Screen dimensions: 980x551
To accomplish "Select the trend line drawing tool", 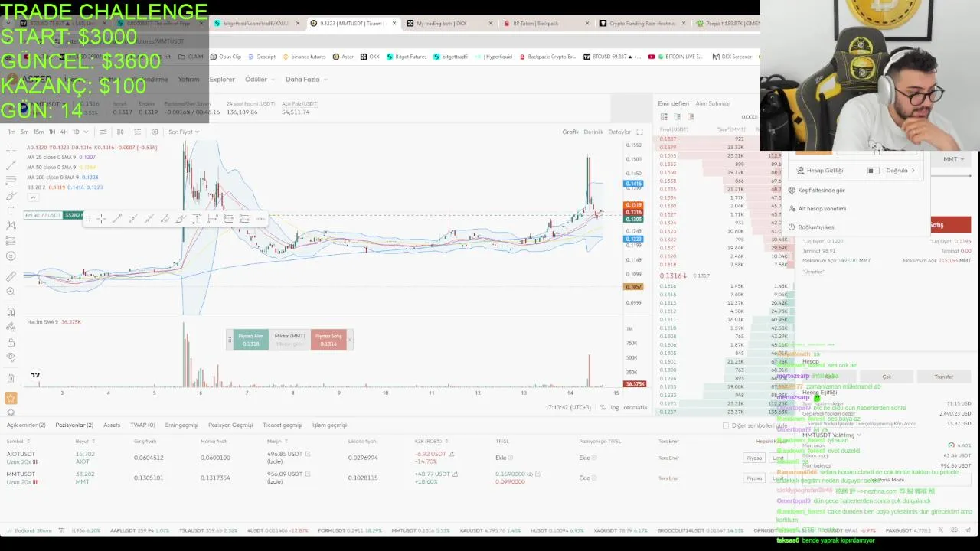I will coord(11,165).
